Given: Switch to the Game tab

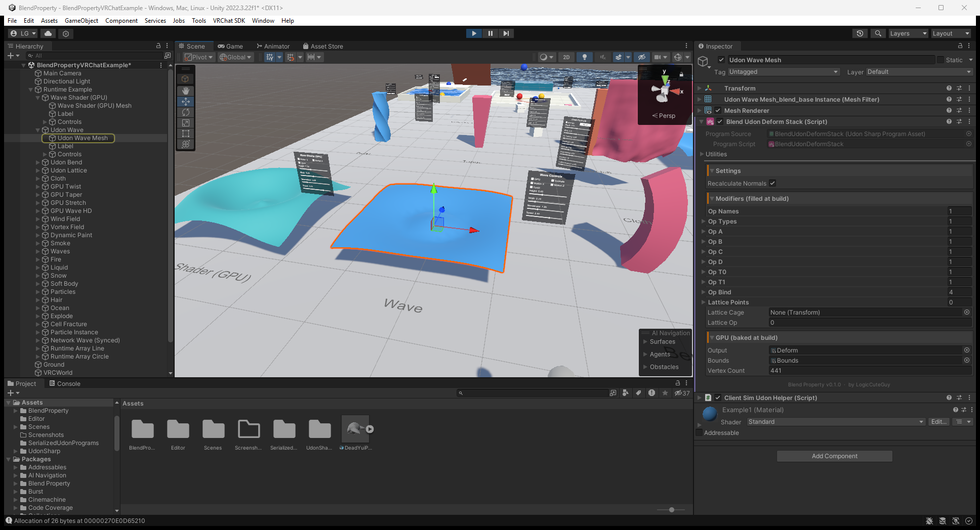Looking at the screenshot, I should click(x=230, y=46).
